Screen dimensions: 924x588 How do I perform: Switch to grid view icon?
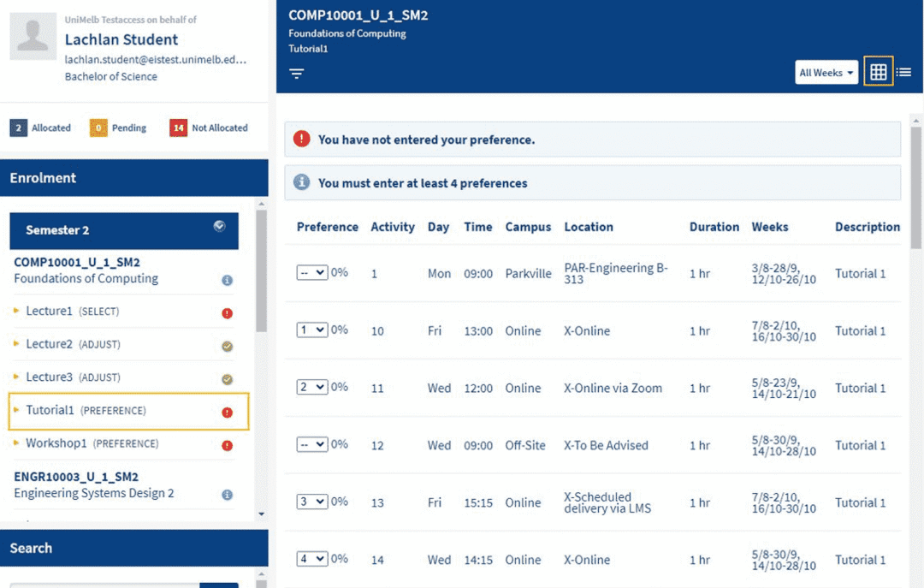[878, 71]
